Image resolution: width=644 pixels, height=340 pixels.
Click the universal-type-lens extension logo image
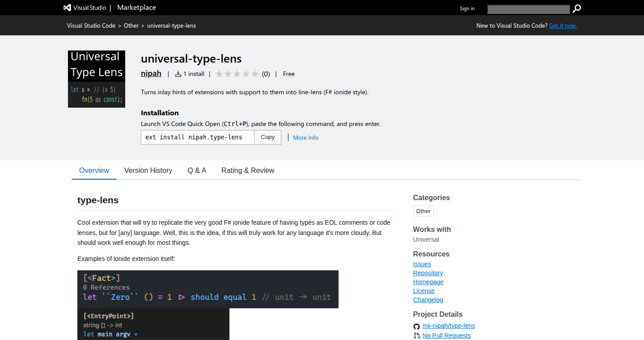(97, 79)
